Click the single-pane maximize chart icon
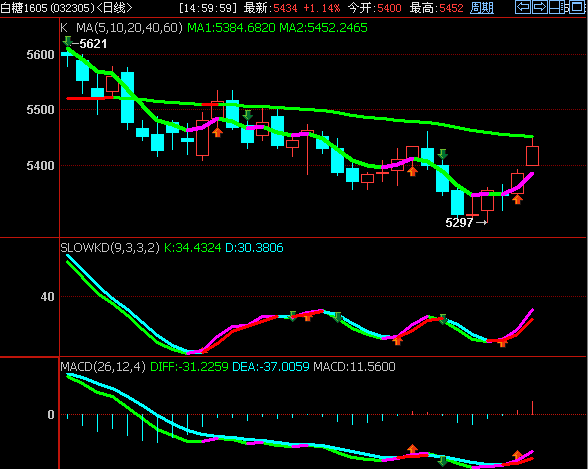This screenshot has width=588, height=469. (577, 7)
